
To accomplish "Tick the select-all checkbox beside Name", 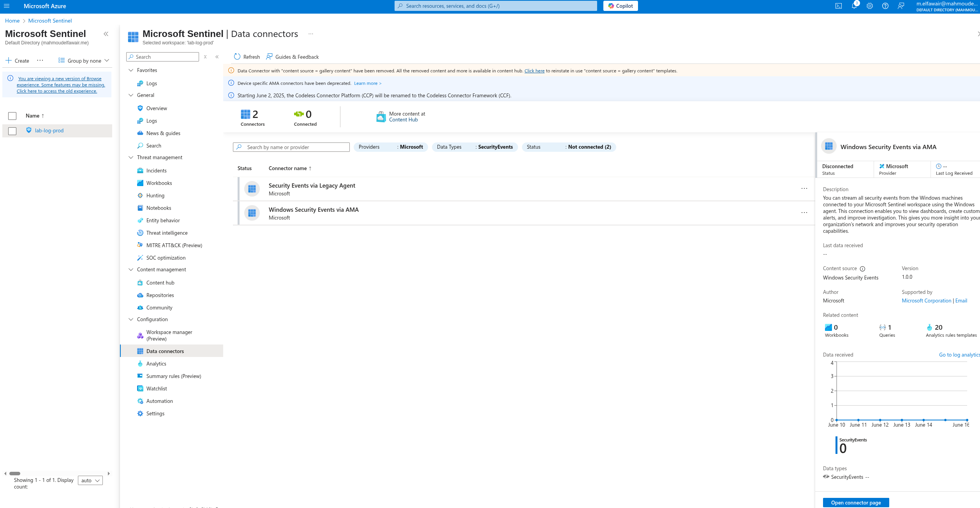I will [x=12, y=116].
